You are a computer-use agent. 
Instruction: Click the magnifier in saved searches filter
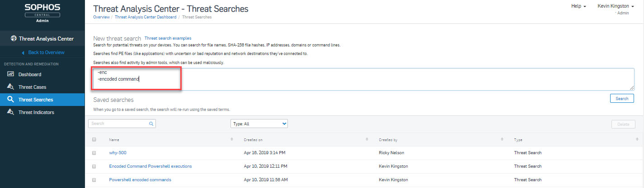pos(151,123)
